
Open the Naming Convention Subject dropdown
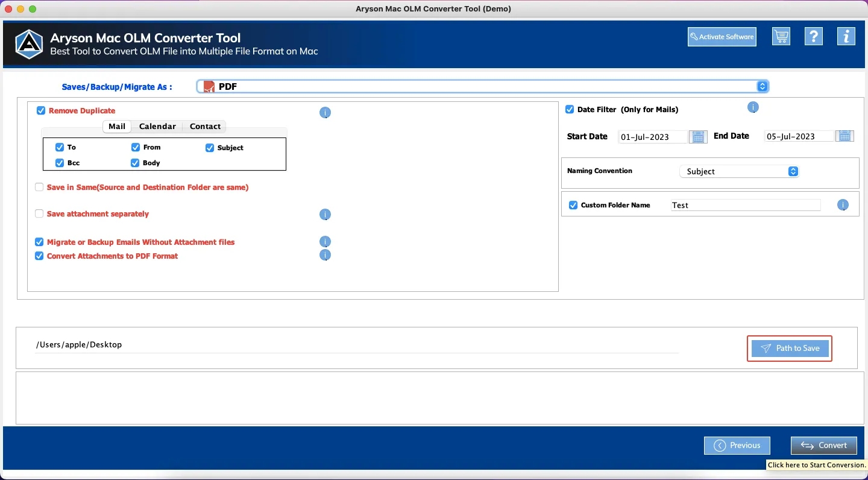740,171
